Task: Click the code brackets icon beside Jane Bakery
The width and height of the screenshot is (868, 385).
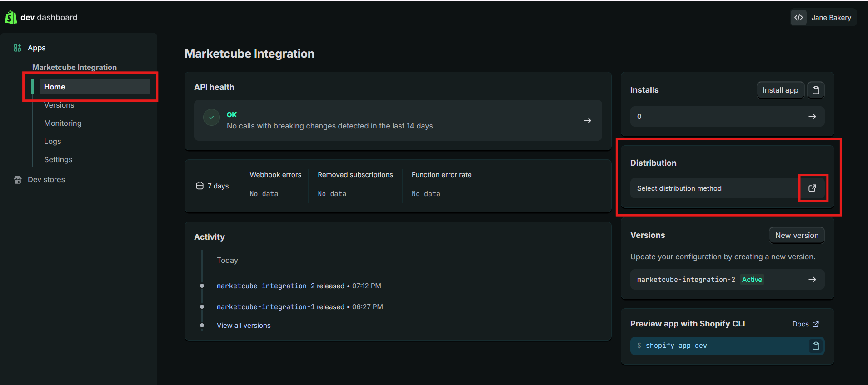Action: click(798, 18)
